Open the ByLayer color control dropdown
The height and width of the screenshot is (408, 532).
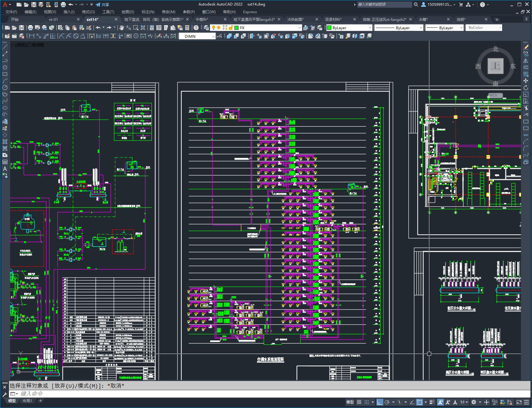pyautogui.click(x=370, y=28)
